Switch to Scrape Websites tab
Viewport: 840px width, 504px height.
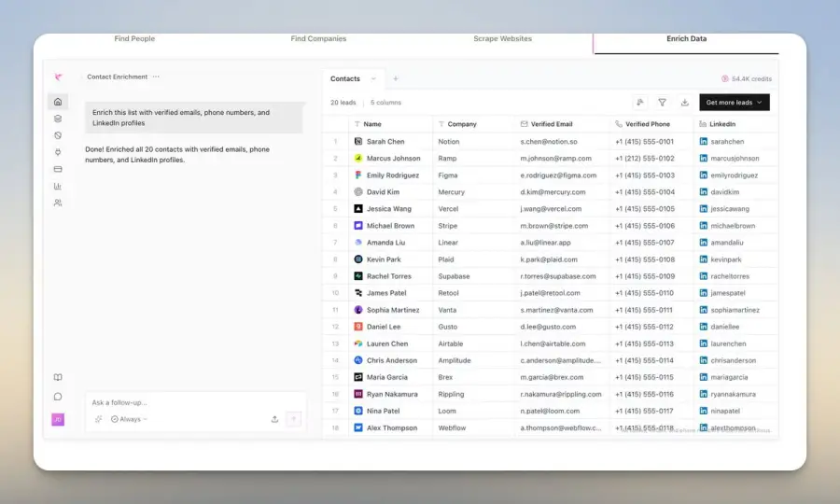(502, 38)
